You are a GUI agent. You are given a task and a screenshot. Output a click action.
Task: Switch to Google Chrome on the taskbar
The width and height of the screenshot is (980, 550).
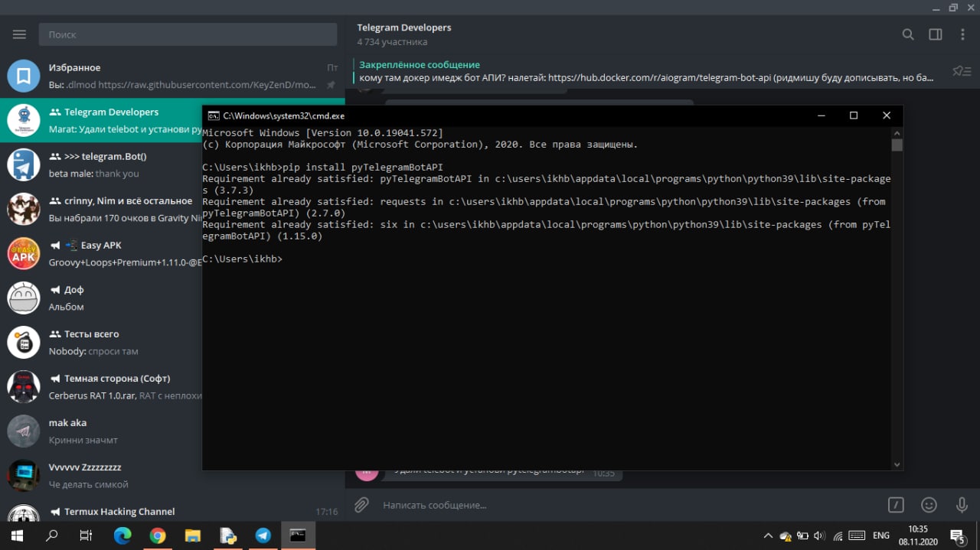(x=158, y=535)
